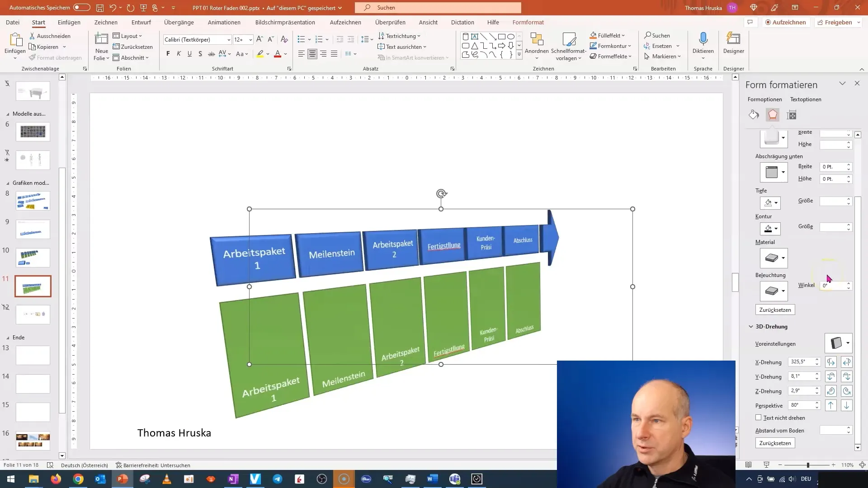
Task: Open Schnellformatvorlagen quick styles
Action: [x=569, y=47]
